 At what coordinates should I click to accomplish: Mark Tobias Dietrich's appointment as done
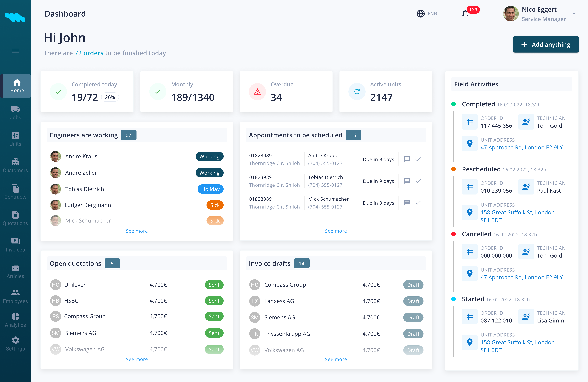pos(418,181)
